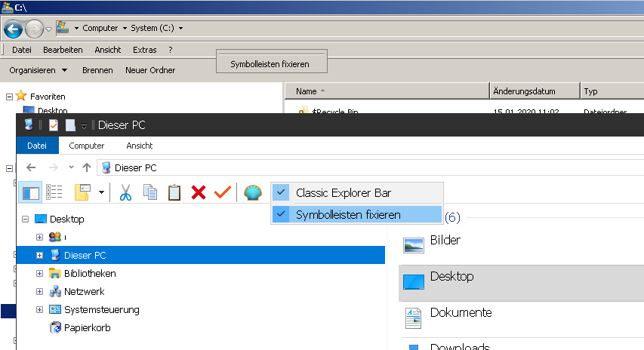Select Dieser PC in the folder tree

coord(85,255)
